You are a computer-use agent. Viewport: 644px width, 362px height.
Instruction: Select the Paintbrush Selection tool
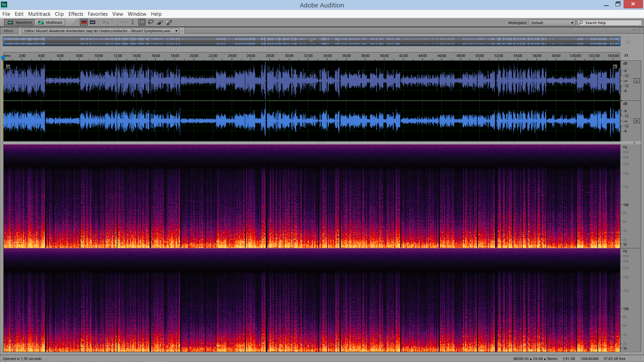click(x=160, y=22)
